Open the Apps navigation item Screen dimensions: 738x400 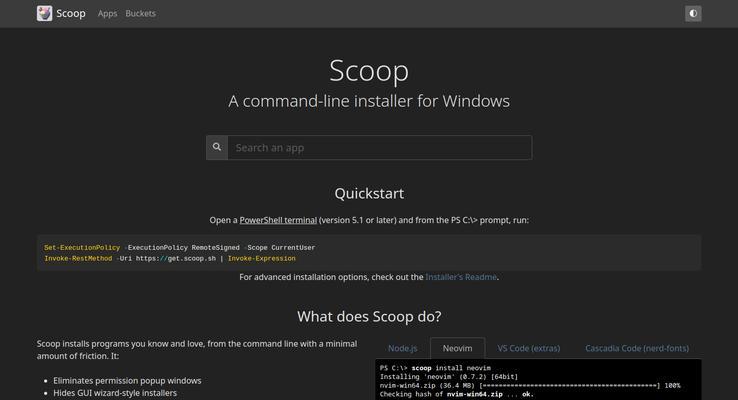pos(107,14)
